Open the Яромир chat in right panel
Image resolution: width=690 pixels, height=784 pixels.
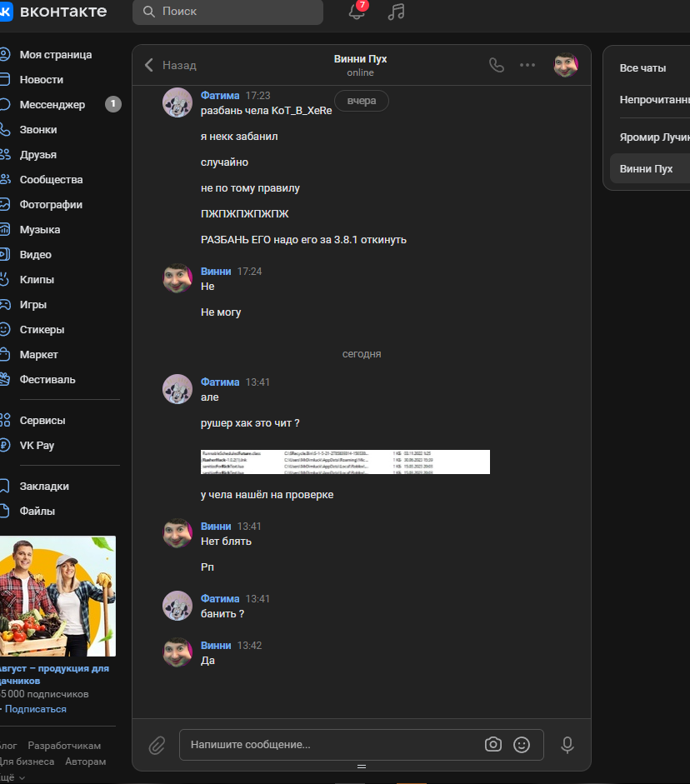click(654, 137)
